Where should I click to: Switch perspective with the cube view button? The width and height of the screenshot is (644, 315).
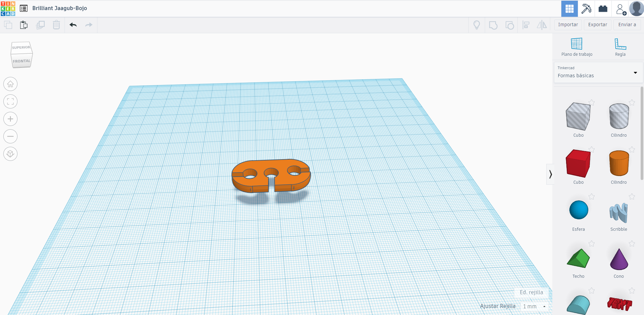(x=10, y=154)
